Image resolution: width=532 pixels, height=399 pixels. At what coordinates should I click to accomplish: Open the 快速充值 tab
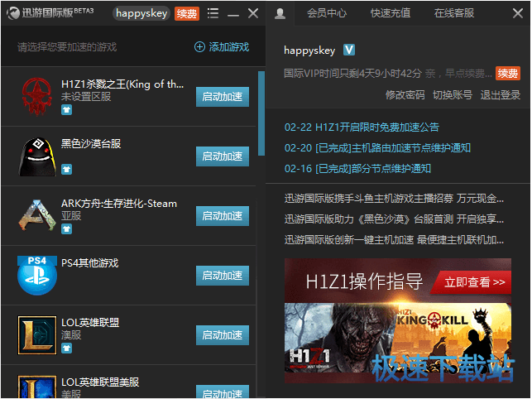point(391,13)
